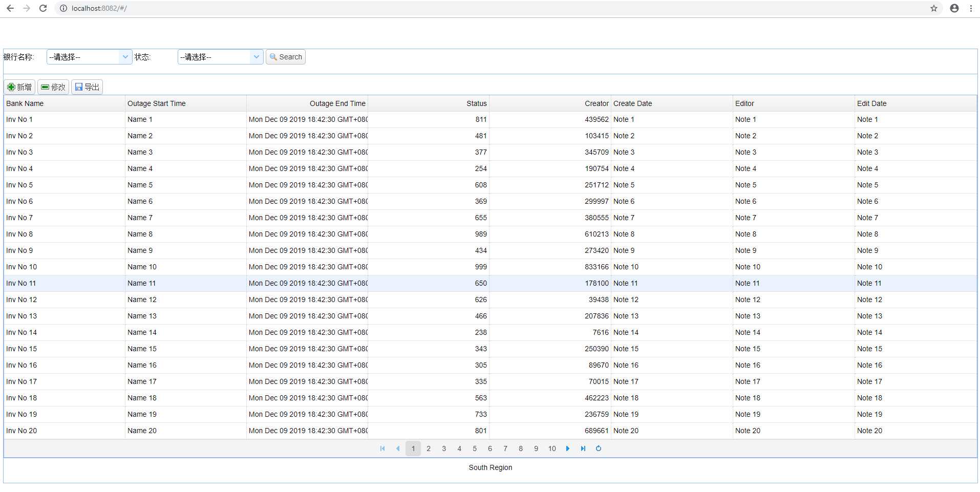Viewport: 980px width, 492px height.
Task: Select page 3 in pager
Action: click(x=444, y=448)
